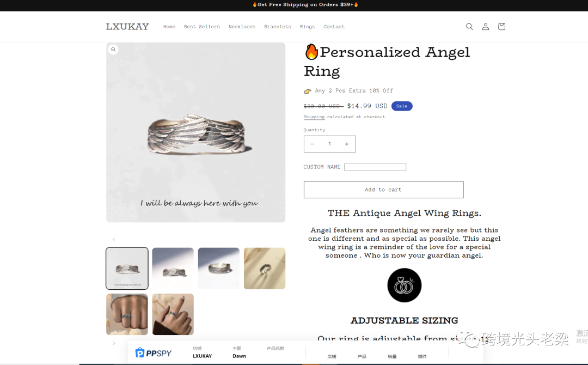Screen dimensions: 588x365
Task: Open the search magnifier icon in header
Action: 469,27
